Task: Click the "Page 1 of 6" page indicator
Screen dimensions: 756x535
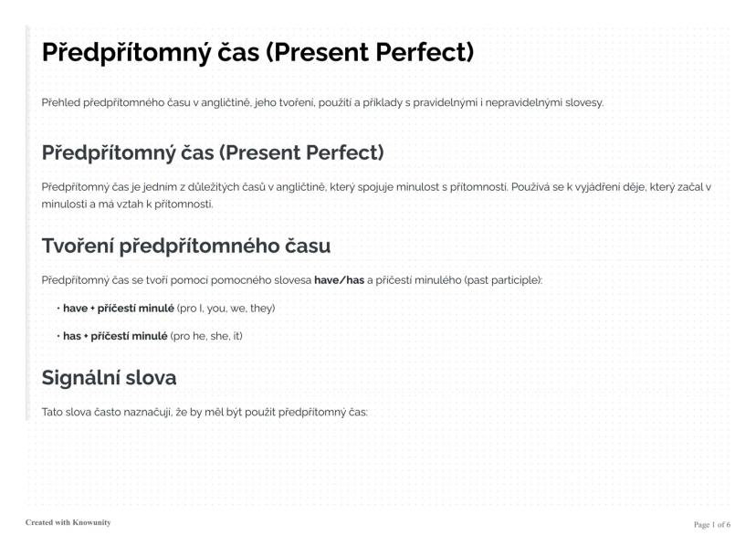Action: coord(712,524)
